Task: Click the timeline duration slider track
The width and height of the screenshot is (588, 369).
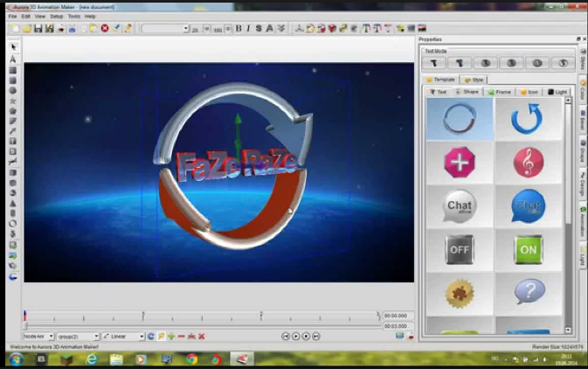Action: coord(203,326)
